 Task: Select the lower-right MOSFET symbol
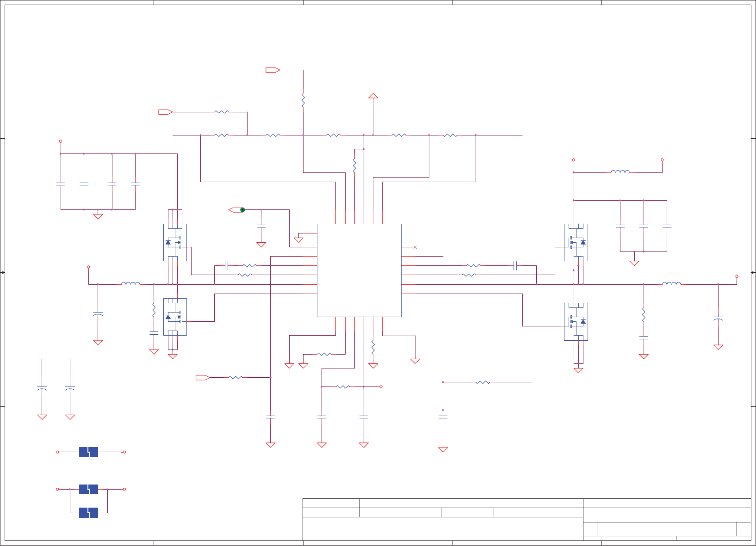point(576,322)
